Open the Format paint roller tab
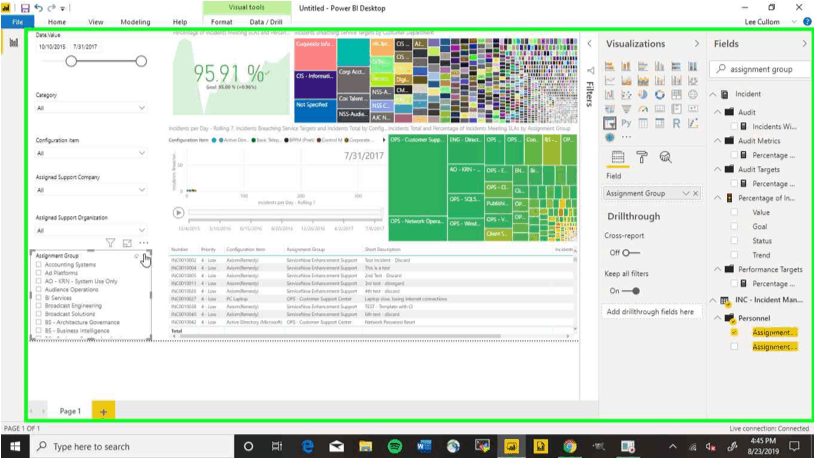The height and width of the screenshot is (459, 815). pyautogui.click(x=642, y=157)
